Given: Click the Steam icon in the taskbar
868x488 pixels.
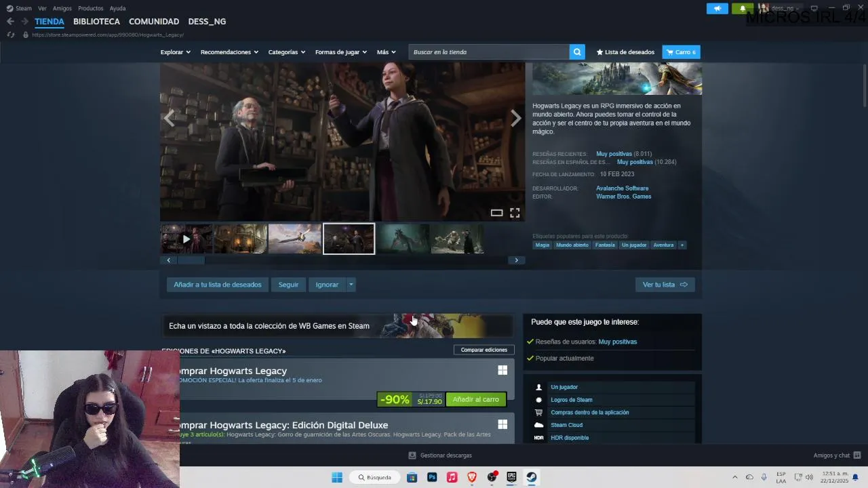Looking at the screenshot, I should (532, 477).
